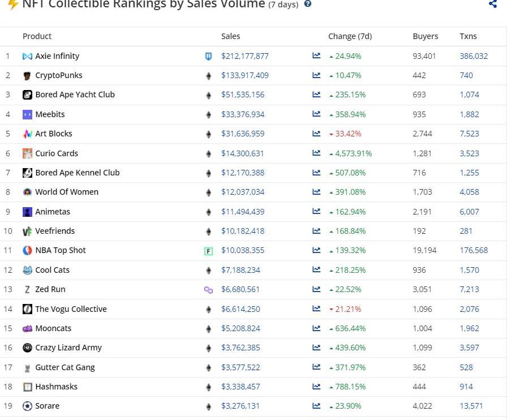Image resolution: width=515 pixels, height=420 pixels.
Task: Open Axie Infinity sales chart icon
Action: click(x=316, y=55)
